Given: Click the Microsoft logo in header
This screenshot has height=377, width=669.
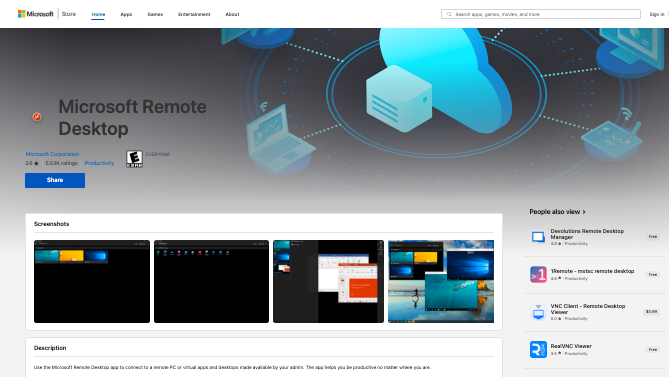Looking at the screenshot, I should coord(35,14).
